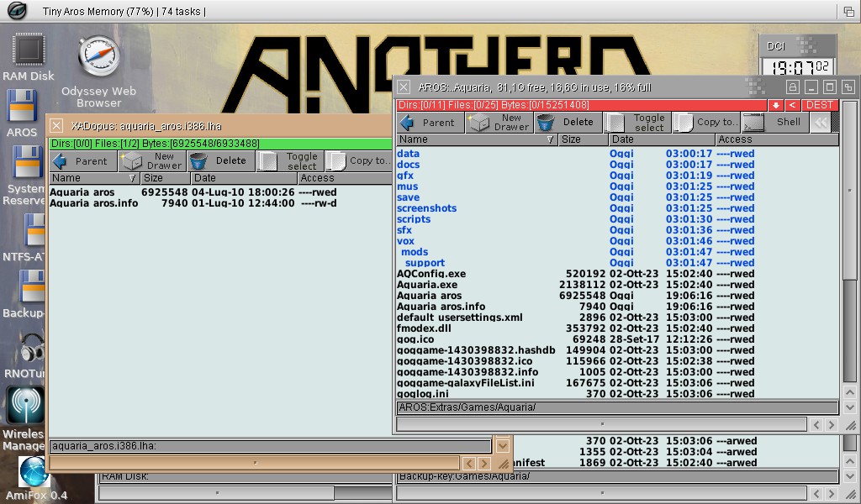The height and width of the screenshot is (504, 861).
Task: Go to Parent in the Aquaria window
Action: click(x=427, y=123)
